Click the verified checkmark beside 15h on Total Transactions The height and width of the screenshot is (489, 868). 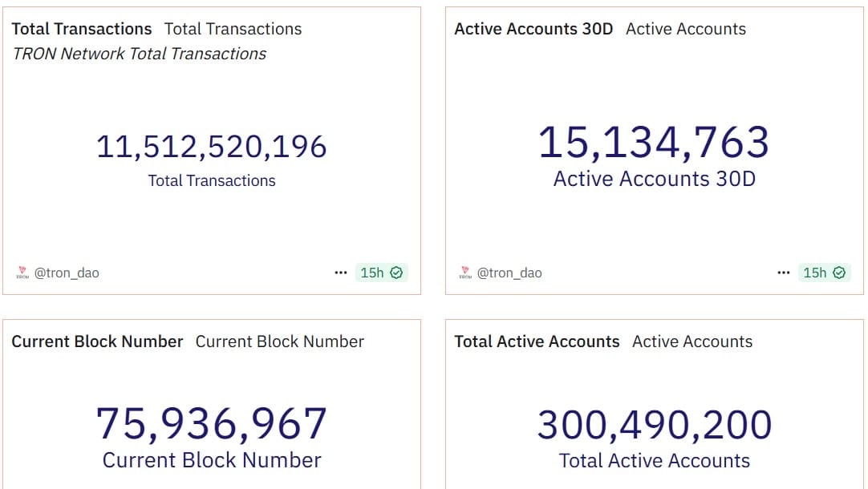pos(398,273)
